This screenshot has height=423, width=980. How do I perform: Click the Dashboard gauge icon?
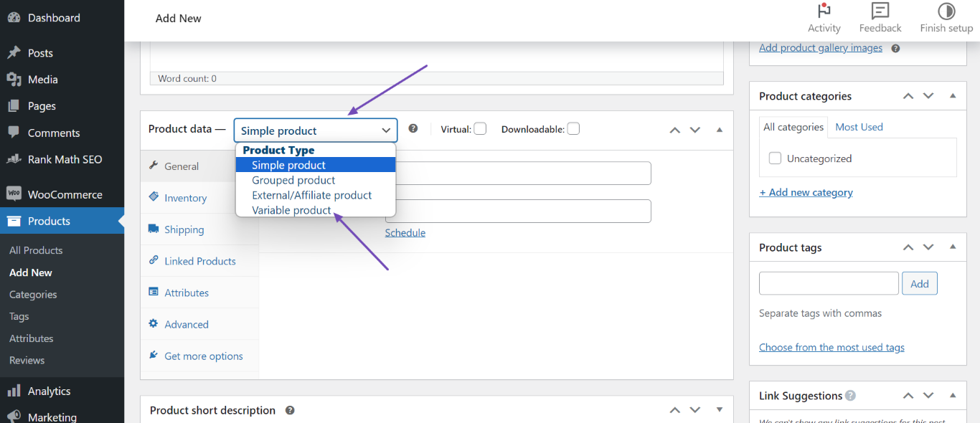pyautogui.click(x=14, y=18)
